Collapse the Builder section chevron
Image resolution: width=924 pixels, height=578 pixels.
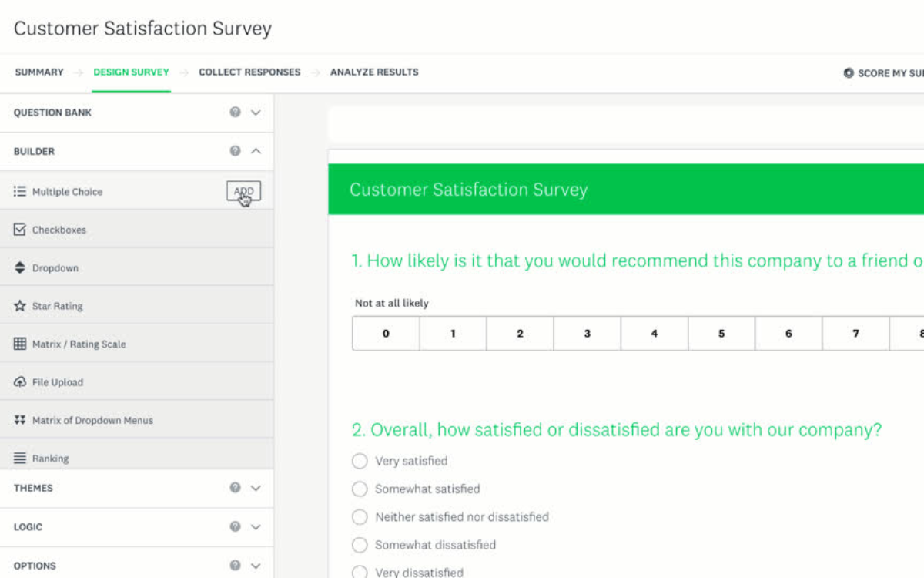pos(256,152)
